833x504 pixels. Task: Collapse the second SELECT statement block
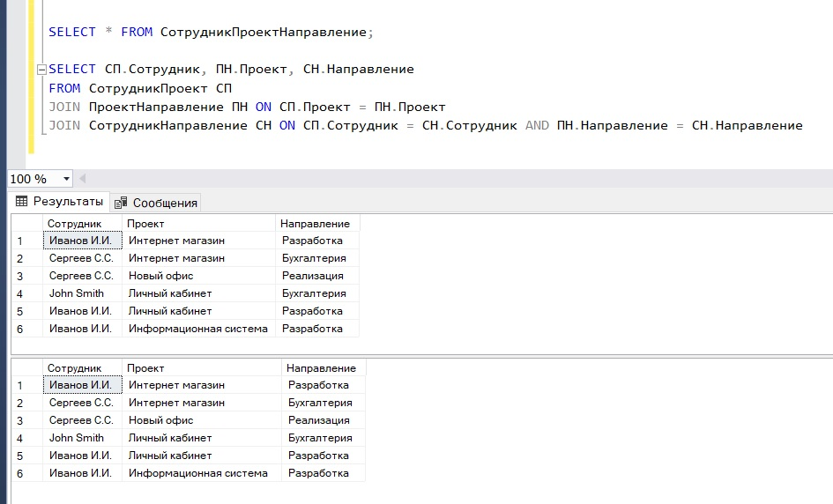point(41,70)
